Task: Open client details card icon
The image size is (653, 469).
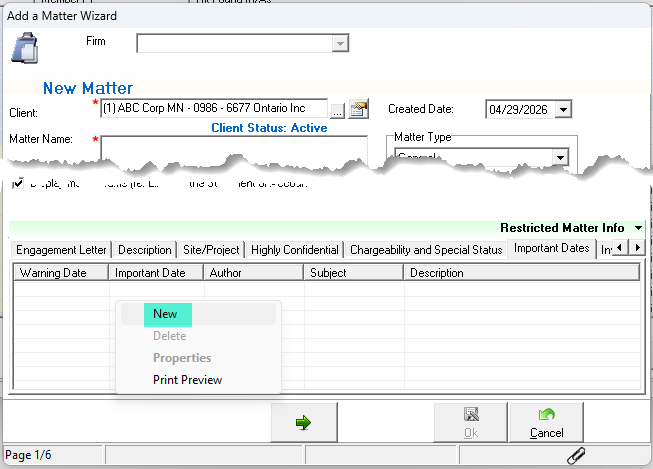Action: click(359, 109)
